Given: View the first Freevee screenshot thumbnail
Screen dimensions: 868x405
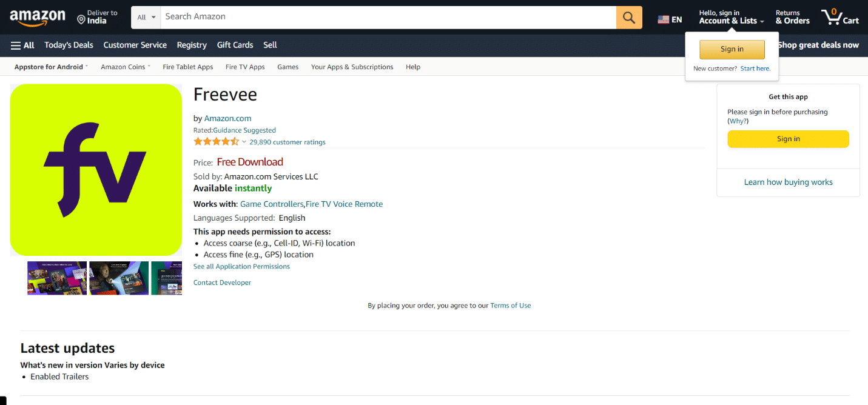Looking at the screenshot, I should [57, 278].
